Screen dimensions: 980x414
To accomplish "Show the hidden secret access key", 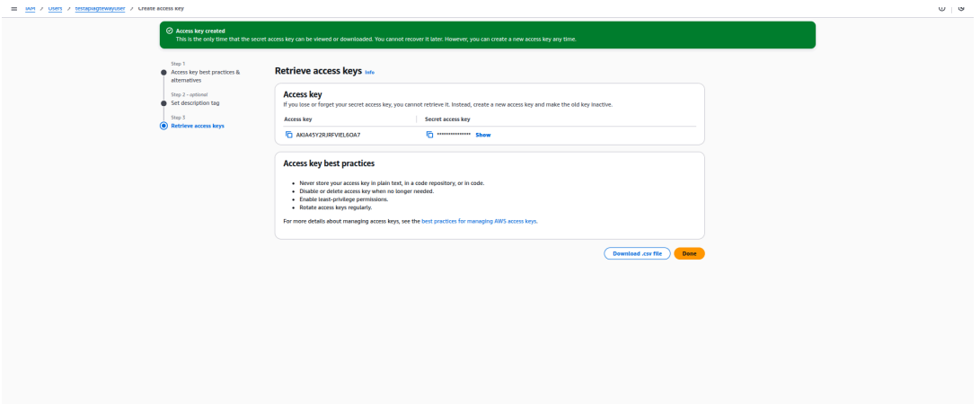I will click(482, 135).
